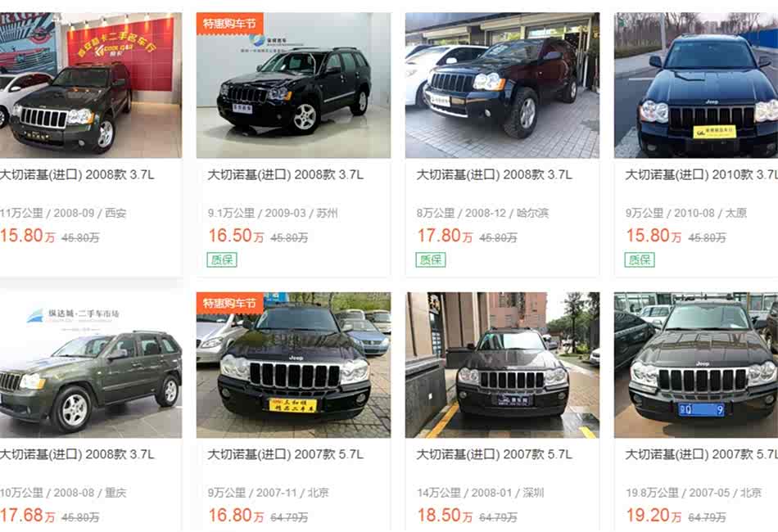This screenshot has width=778, height=532.
Task: Click 特惠购车节 badge on Beijing 16.80万 listing
Action: click(230, 303)
